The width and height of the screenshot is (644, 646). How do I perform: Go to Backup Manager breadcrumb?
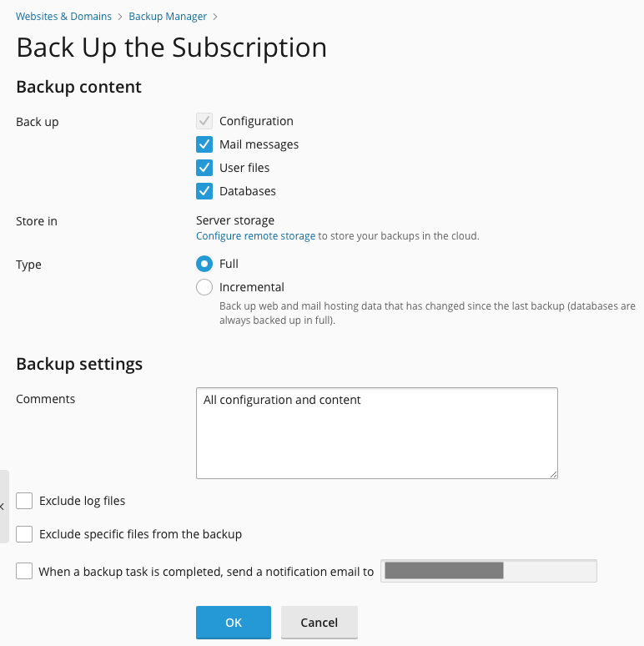(168, 16)
